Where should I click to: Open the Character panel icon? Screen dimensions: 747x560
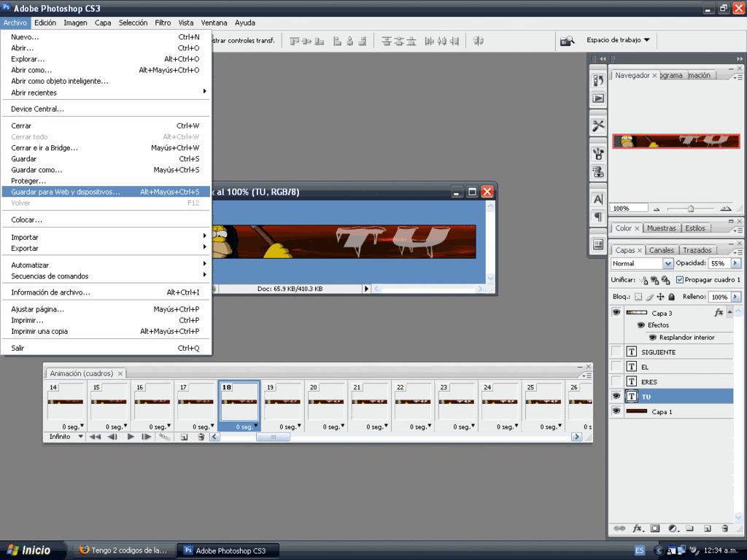(598, 198)
